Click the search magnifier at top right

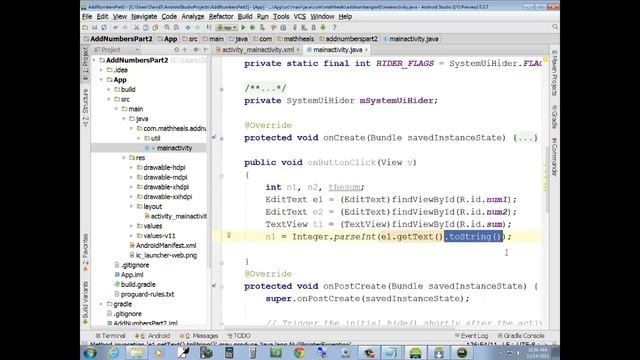[x=555, y=27]
